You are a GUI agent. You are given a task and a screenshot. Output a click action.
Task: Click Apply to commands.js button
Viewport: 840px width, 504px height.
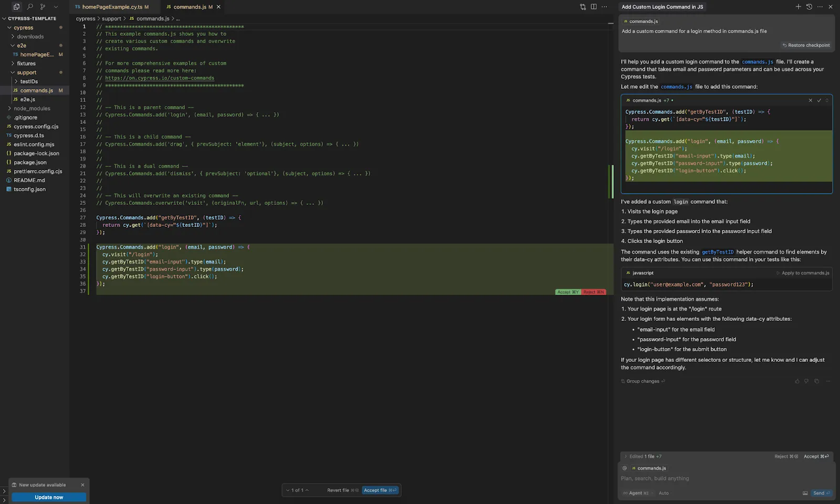(x=803, y=273)
